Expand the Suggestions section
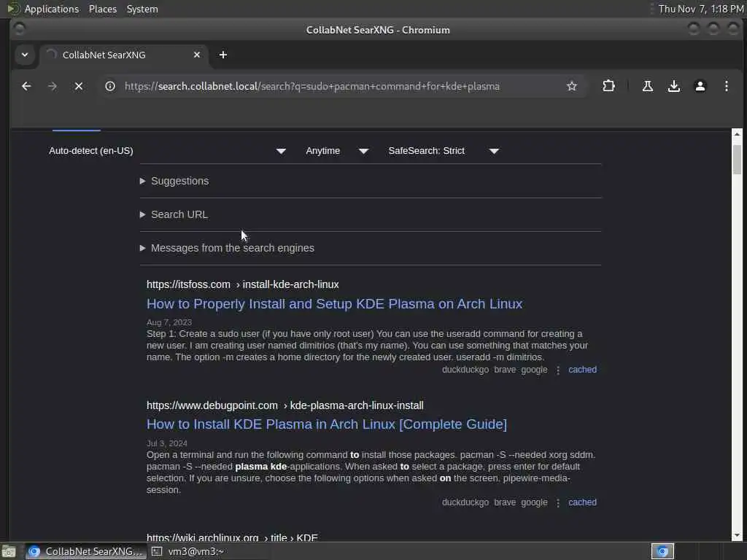Image resolution: width=747 pixels, height=560 pixels. tap(179, 181)
